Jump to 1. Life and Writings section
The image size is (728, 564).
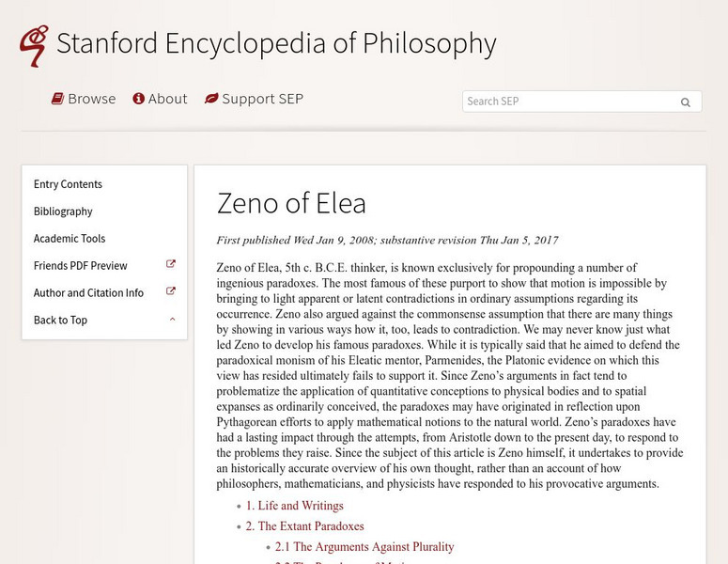(x=295, y=506)
